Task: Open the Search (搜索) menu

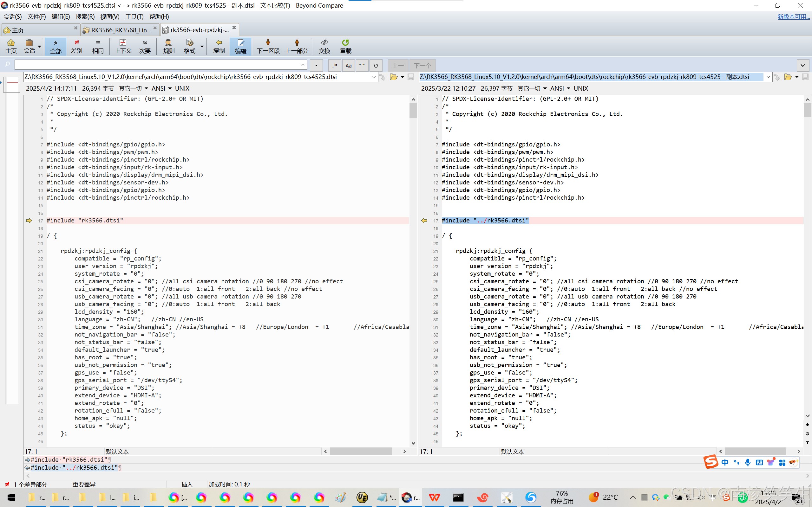Action: coord(85,16)
